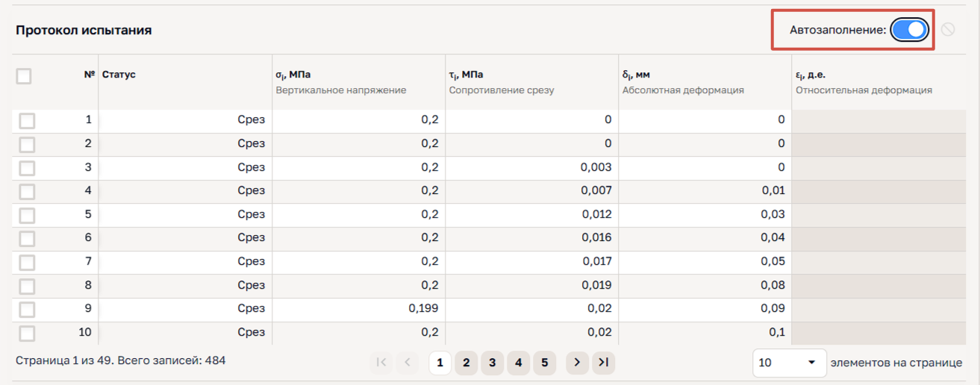980x385 pixels.
Task: Mark the checkbox for row 10
Action: (x=27, y=333)
